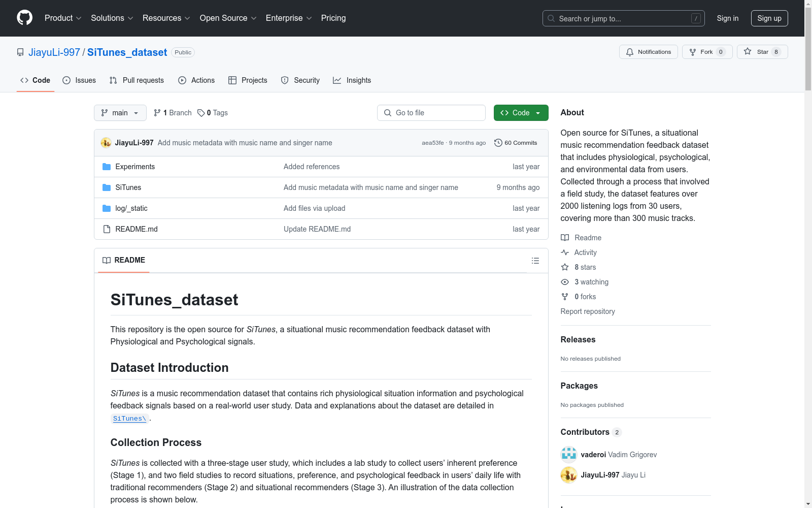Click the Go to file search field

[x=431, y=113]
